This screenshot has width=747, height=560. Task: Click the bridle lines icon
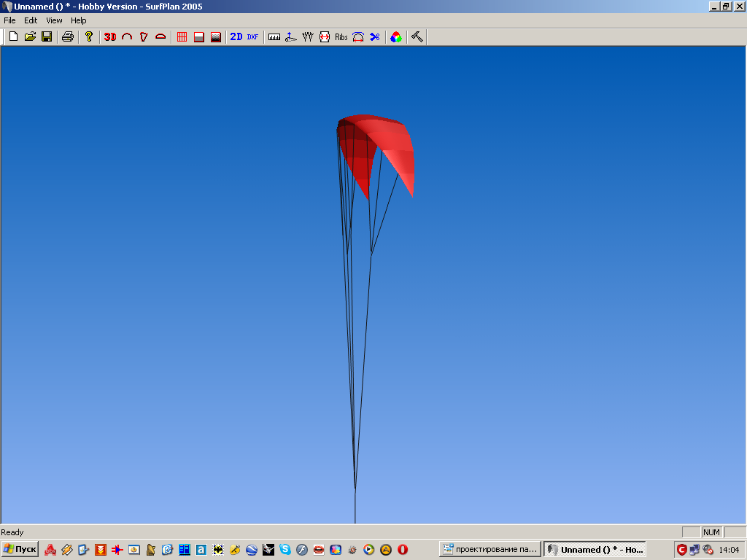(308, 36)
